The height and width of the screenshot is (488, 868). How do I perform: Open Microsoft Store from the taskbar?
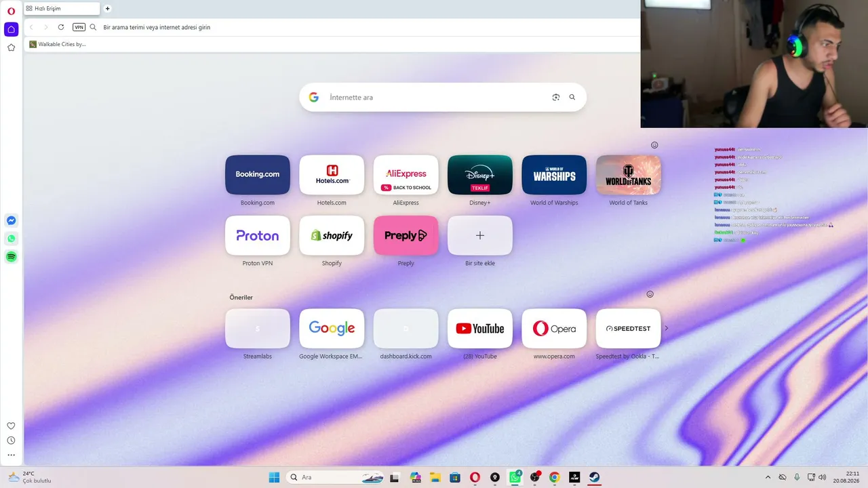point(455,477)
